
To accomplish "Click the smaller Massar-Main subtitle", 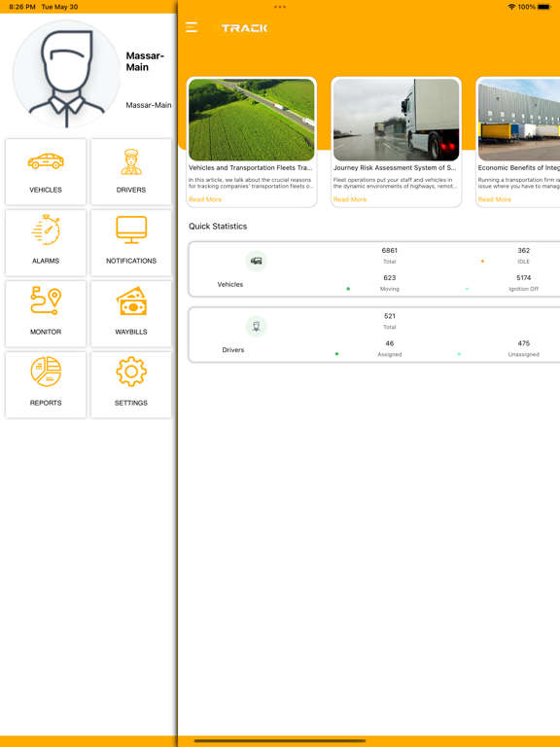I will 149,105.
